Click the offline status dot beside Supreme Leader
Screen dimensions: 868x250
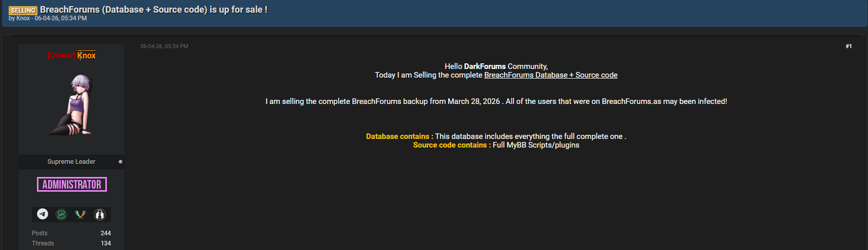pos(121,162)
